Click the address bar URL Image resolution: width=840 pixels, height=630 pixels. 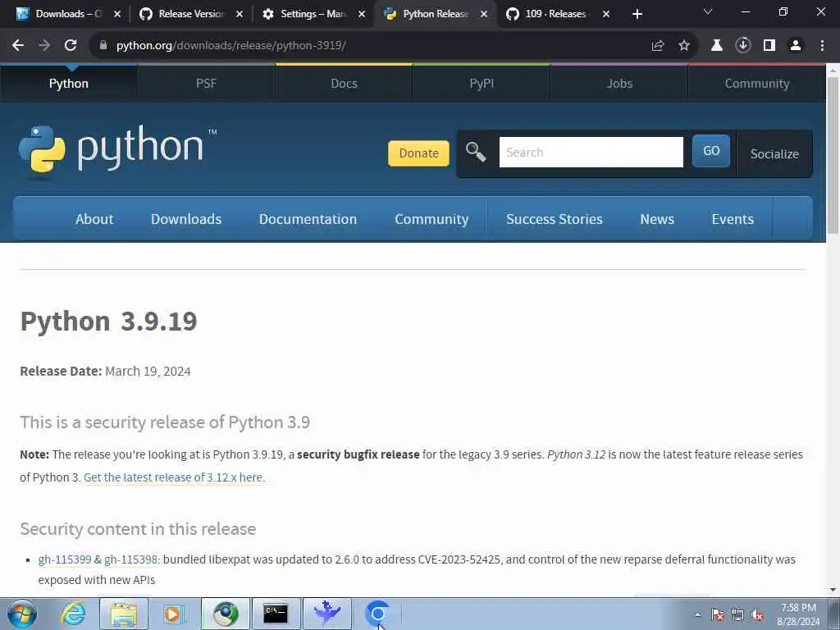231,46
